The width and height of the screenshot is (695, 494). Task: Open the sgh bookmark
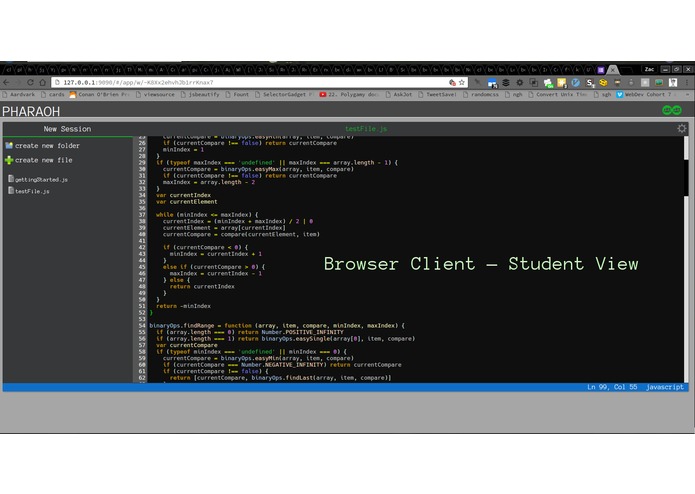pyautogui.click(x=603, y=94)
